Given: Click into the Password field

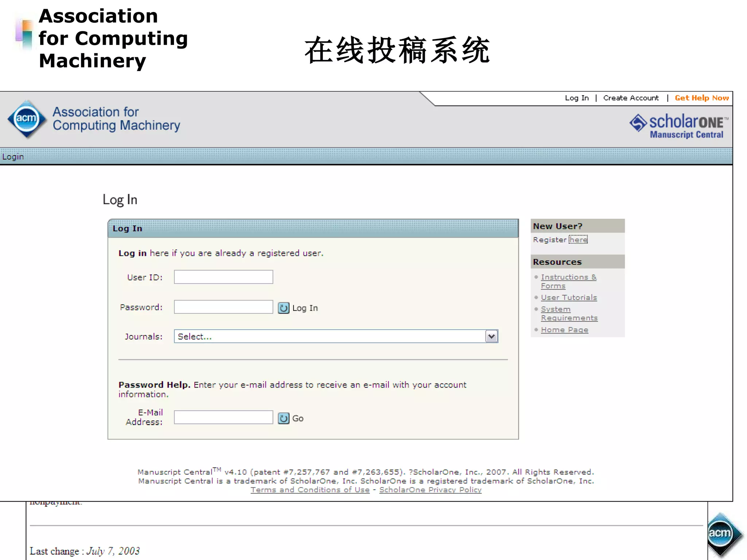Looking at the screenshot, I should pyautogui.click(x=223, y=307).
